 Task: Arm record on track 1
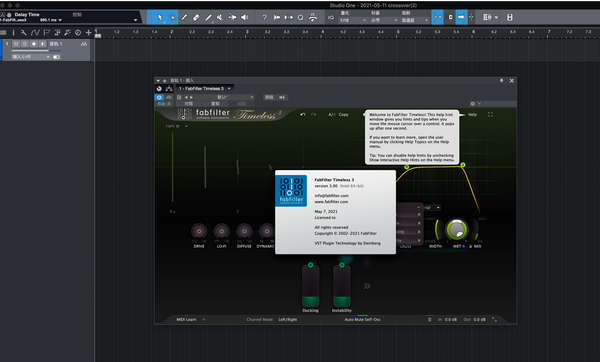(34, 44)
